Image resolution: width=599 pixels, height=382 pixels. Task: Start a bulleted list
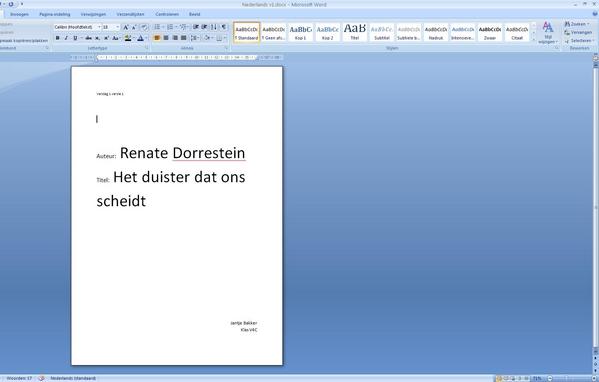tap(157, 27)
